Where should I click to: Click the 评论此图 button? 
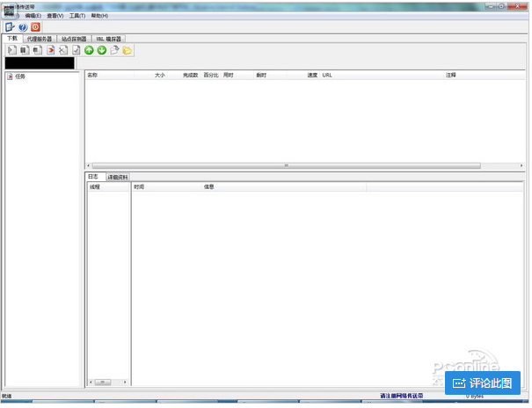483,383
